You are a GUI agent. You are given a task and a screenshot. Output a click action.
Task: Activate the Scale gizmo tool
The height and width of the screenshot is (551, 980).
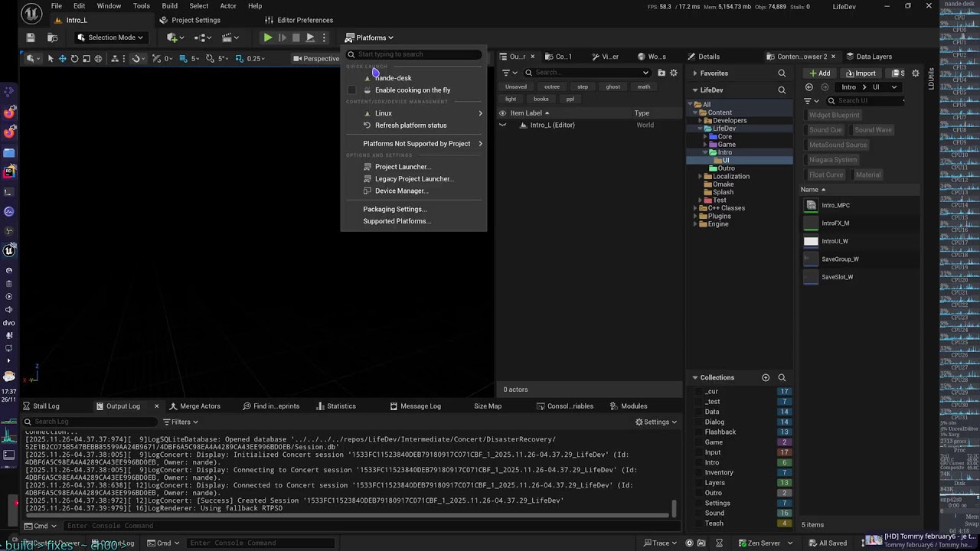87,58
